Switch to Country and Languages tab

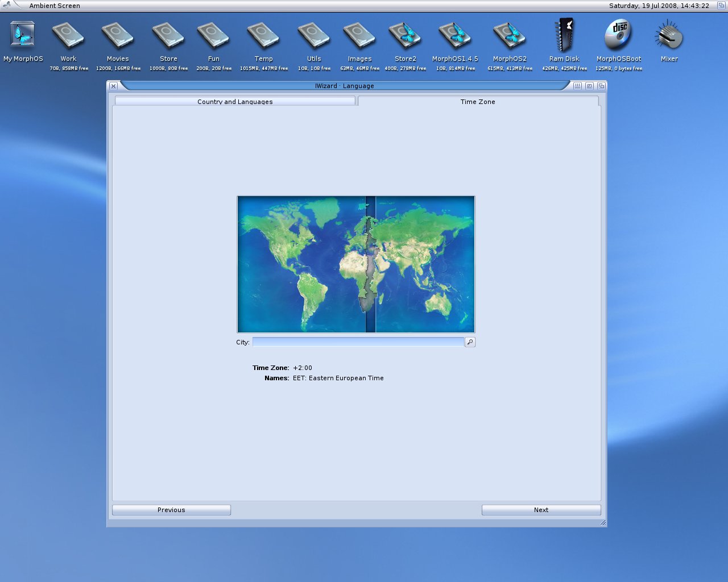coord(235,101)
